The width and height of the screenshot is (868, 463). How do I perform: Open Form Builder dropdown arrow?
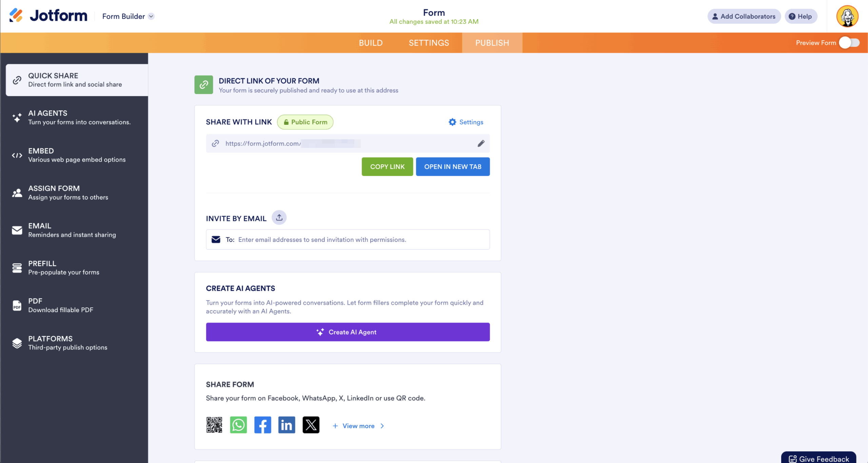(x=152, y=16)
